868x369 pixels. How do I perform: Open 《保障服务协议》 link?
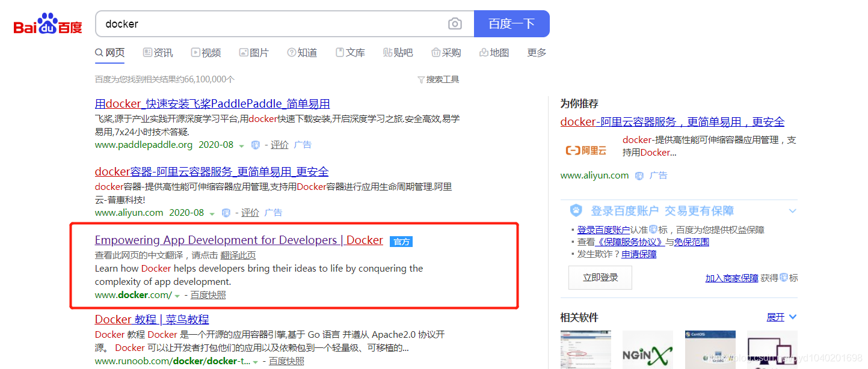tap(630, 242)
